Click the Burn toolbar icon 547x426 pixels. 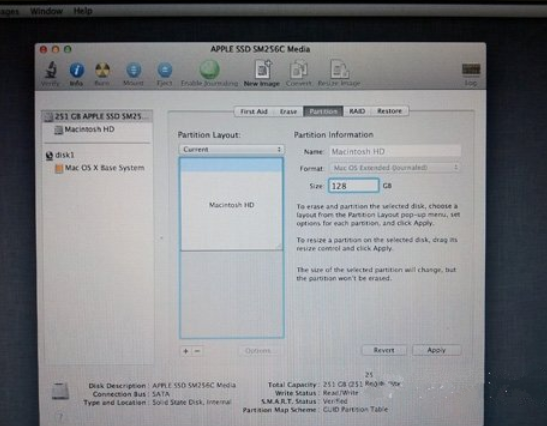pos(102,71)
